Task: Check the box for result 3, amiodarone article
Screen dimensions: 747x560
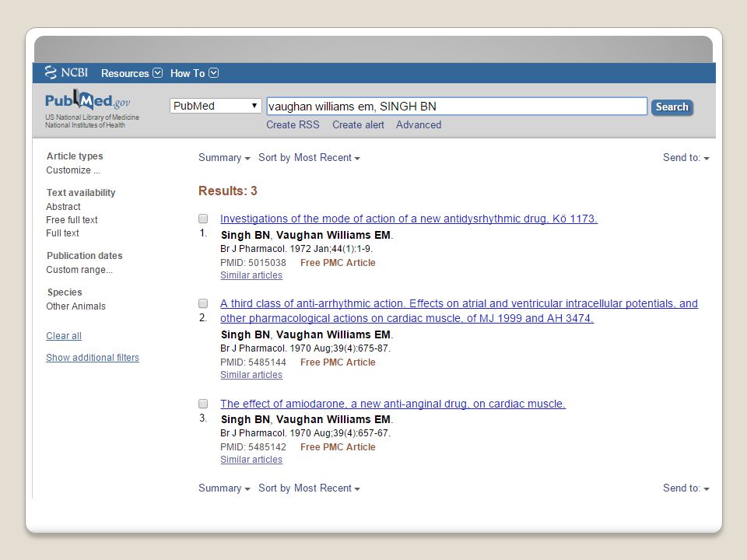Action: (203, 404)
